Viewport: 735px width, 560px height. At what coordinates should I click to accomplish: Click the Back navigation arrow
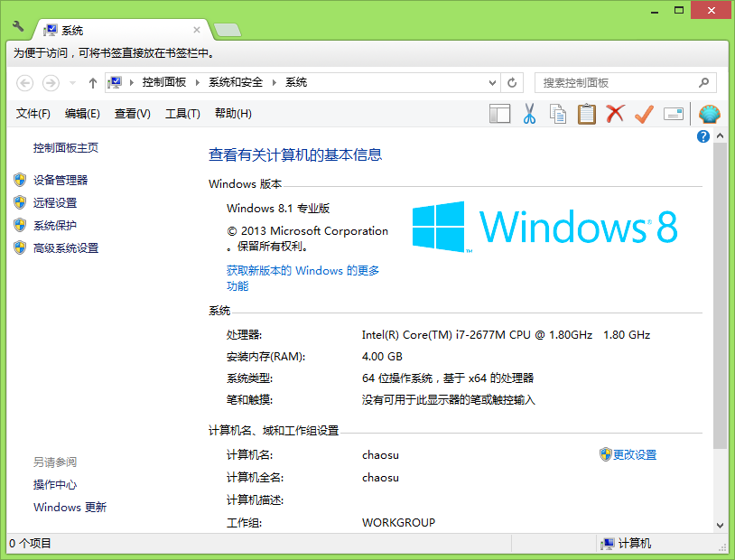(25, 83)
